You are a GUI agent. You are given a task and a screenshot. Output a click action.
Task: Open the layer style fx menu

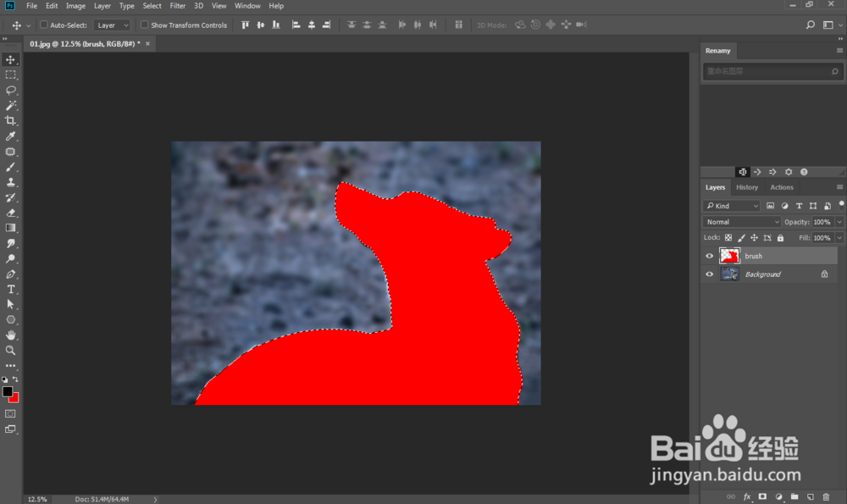click(747, 496)
